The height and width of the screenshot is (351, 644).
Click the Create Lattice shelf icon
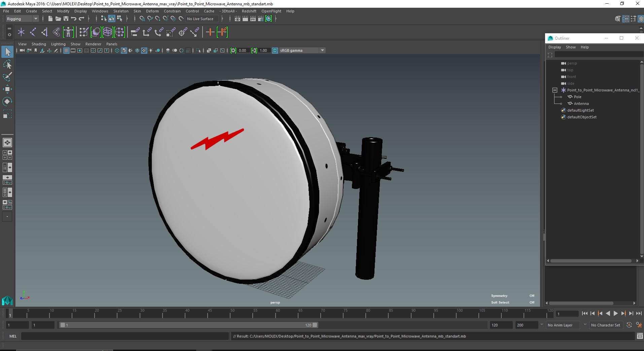(x=108, y=32)
